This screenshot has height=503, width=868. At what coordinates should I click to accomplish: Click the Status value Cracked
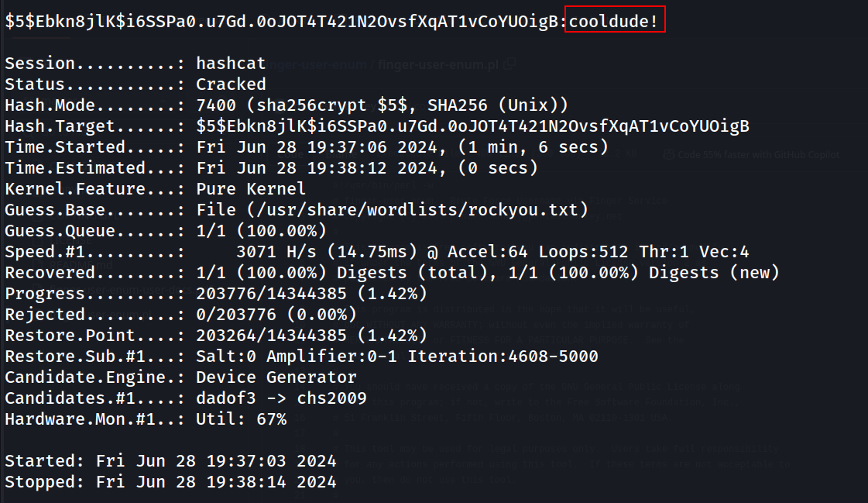pos(231,84)
